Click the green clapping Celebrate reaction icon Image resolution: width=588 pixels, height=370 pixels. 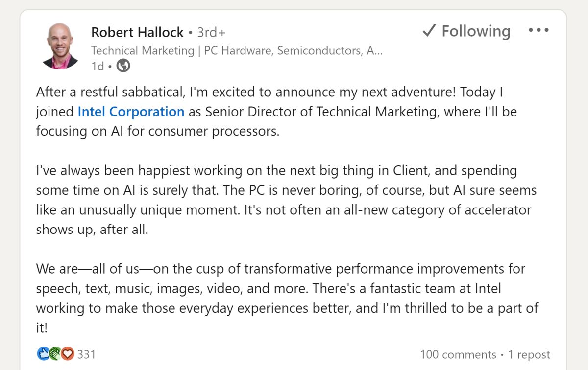(55, 354)
